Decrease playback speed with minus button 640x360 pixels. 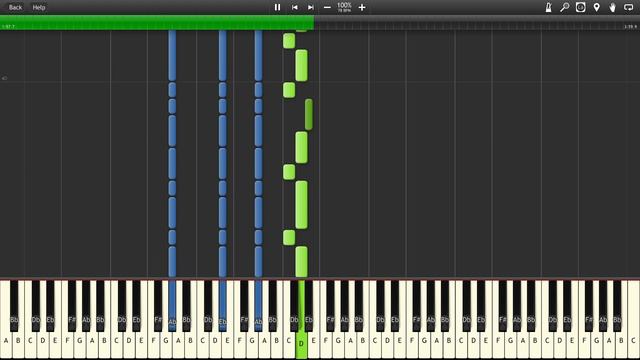pos(327,7)
